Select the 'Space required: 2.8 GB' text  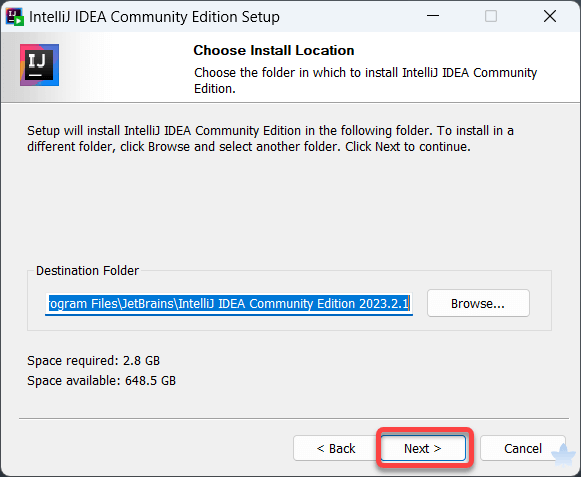pos(93,361)
